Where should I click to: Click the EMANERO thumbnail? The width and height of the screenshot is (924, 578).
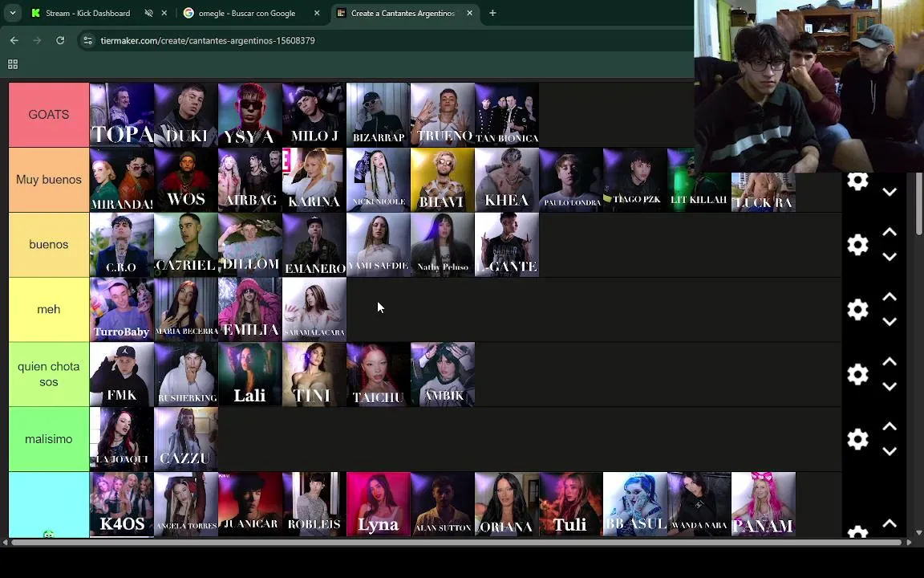(314, 244)
